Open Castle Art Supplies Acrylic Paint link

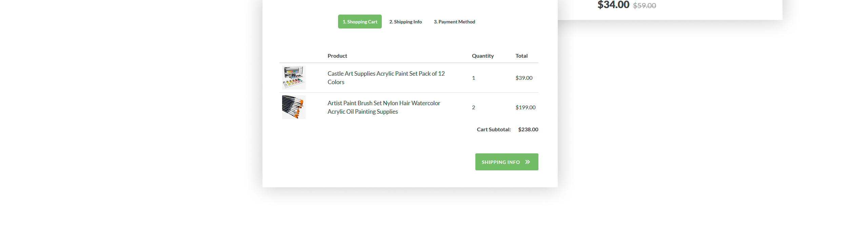[x=386, y=78]
